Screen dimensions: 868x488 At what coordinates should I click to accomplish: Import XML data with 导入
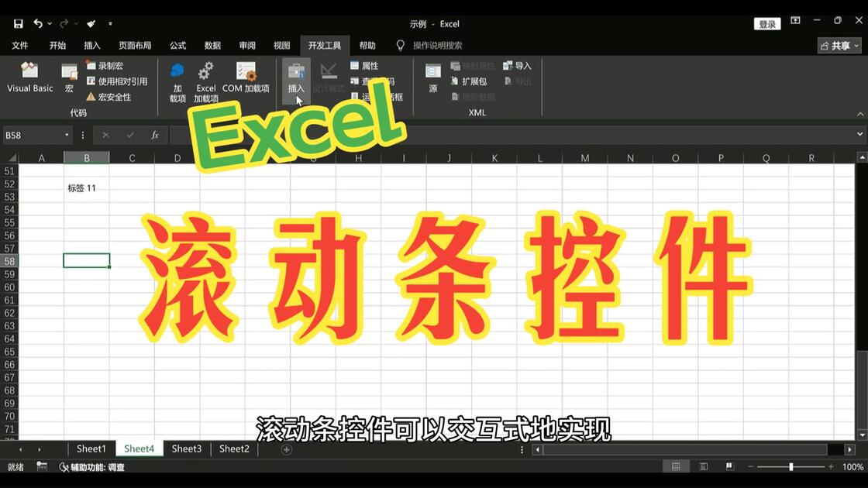517,65
